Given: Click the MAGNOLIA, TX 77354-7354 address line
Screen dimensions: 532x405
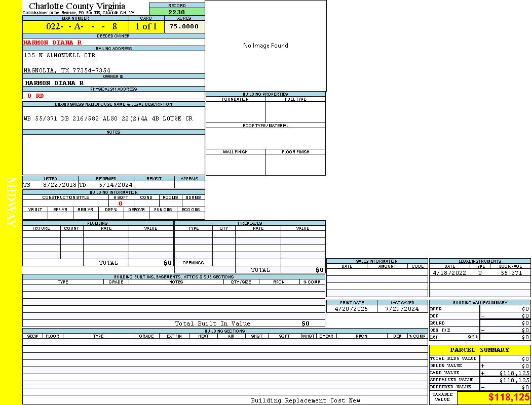Looking at the screenshot, I should tap(67, 70).
